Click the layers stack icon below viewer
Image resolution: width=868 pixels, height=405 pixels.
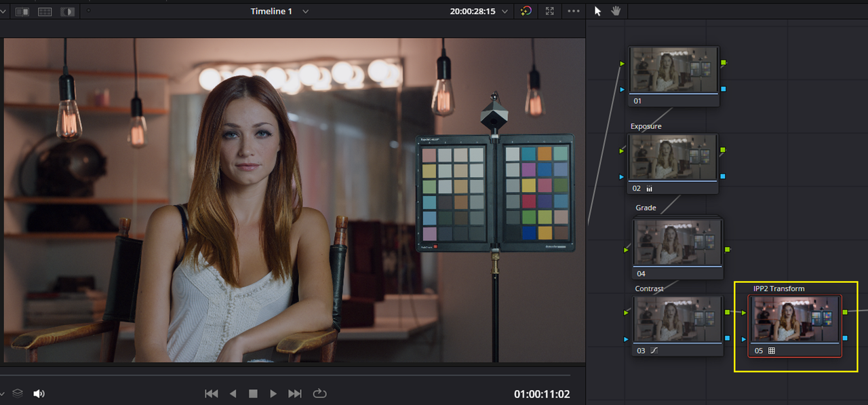[x=18, y=393]
